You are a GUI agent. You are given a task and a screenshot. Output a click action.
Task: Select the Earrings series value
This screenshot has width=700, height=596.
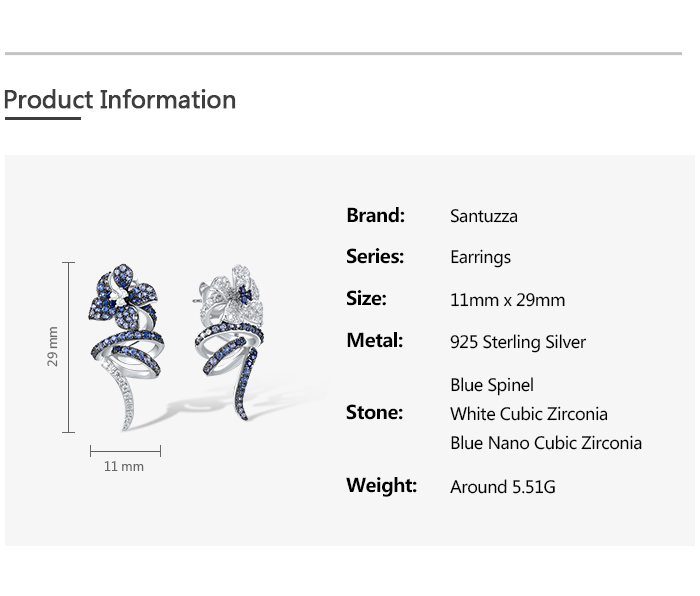pos(480,257)
